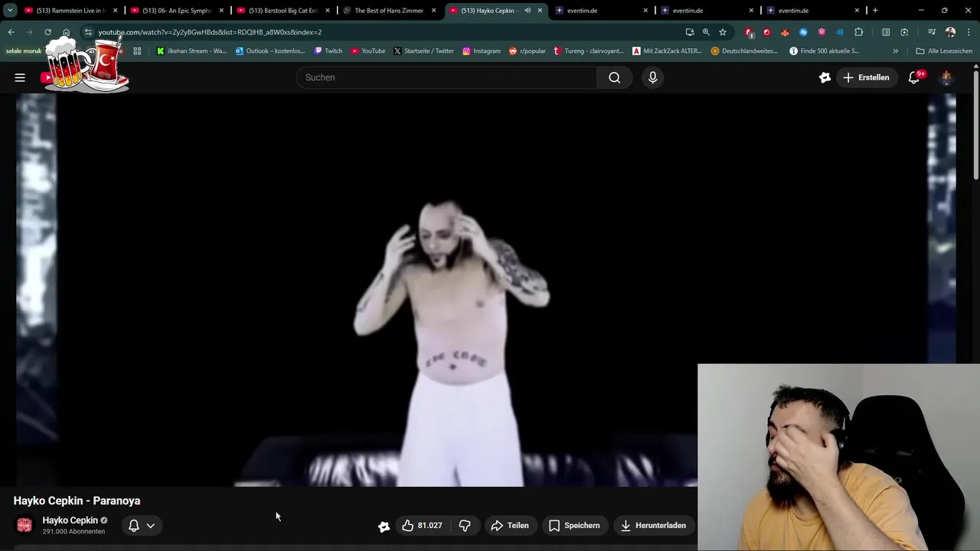Like the video with 81.027 likes
This screenshot has height=551, width=980.
422,525
